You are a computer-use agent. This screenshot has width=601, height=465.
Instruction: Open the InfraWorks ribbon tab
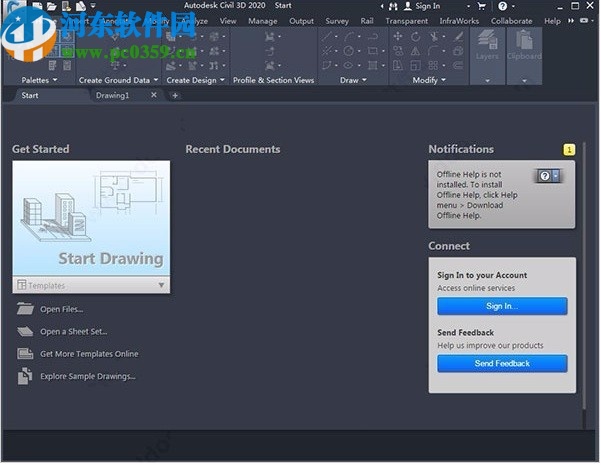coord(459,21)
